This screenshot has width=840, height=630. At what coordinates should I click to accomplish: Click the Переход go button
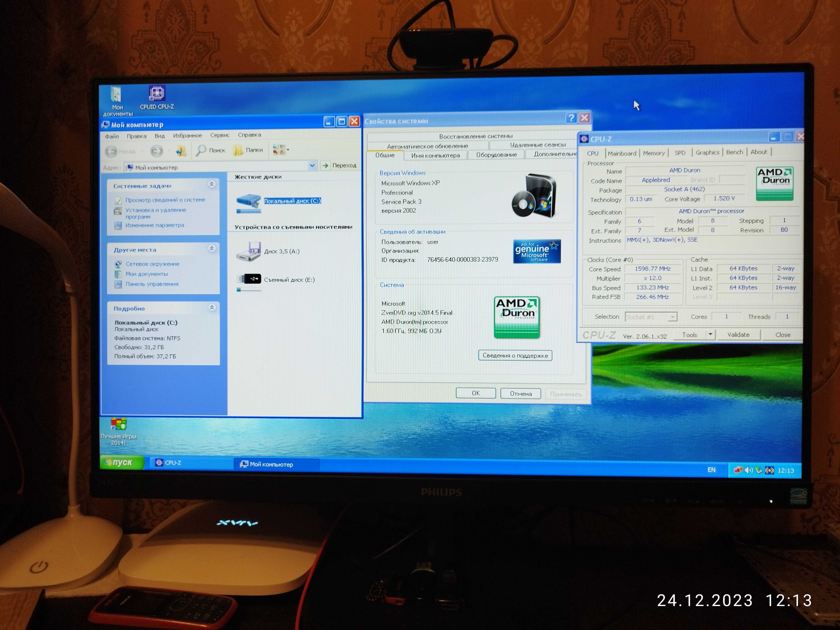point(339,165)
